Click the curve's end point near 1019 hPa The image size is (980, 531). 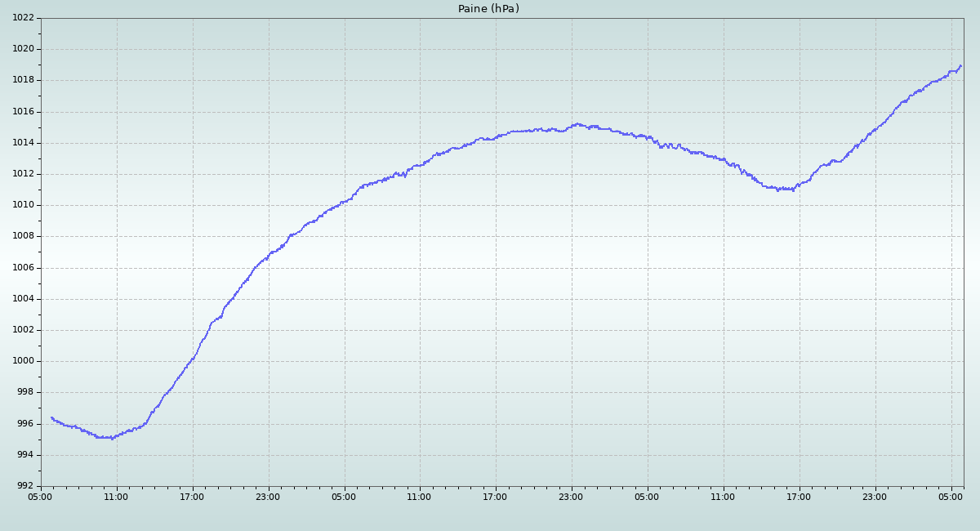click(x=960, y=66)
